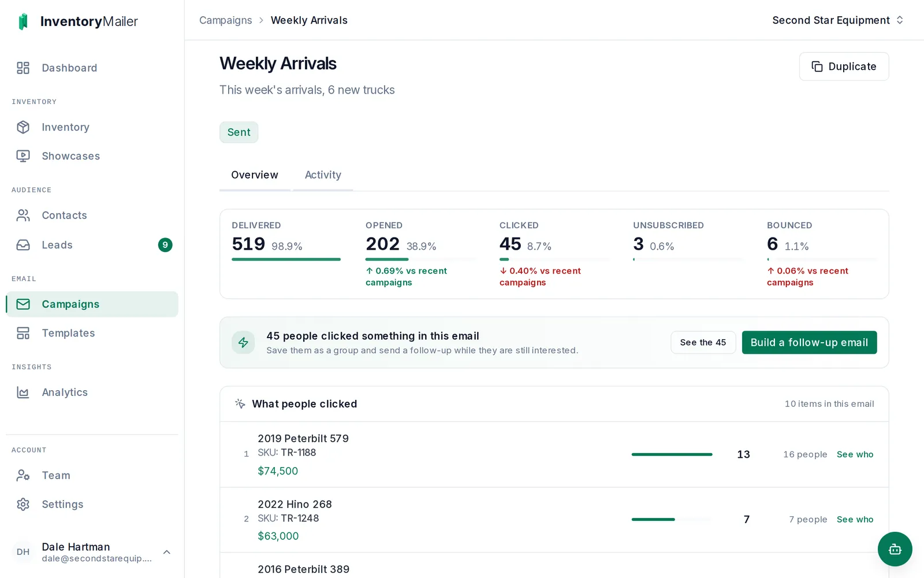Click the Clicked progress bar
The height and width of the screenshot is (578, 924).
coord(554,260)
